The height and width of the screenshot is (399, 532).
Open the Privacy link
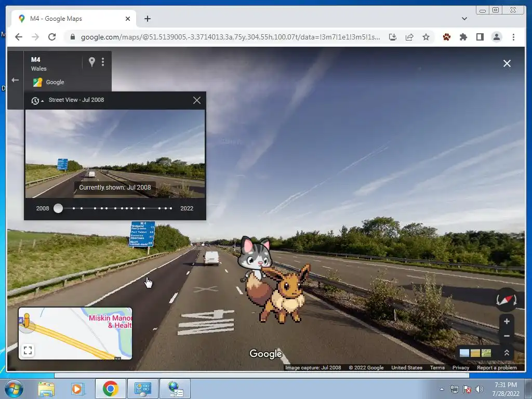[x=460, y=367]
